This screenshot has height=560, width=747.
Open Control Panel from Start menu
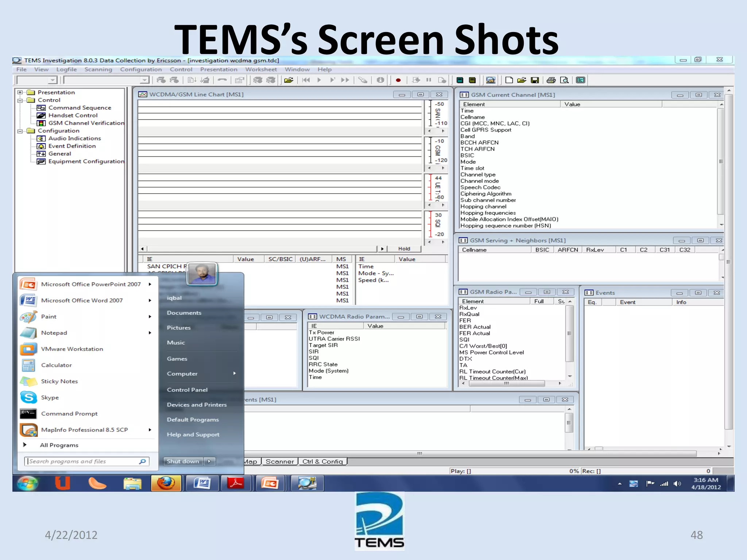187,390
